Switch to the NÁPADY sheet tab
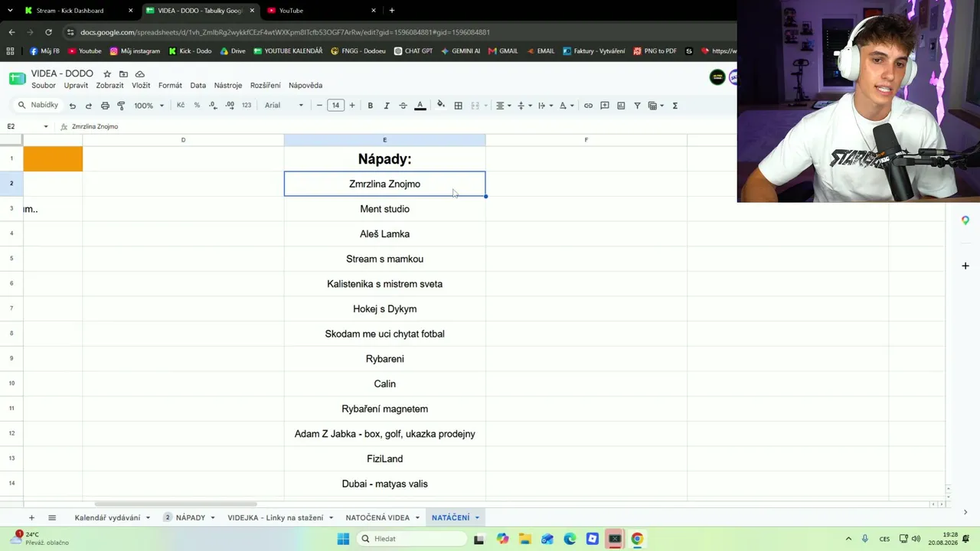Viewport: 980px width, 551px height. [191, 518]
